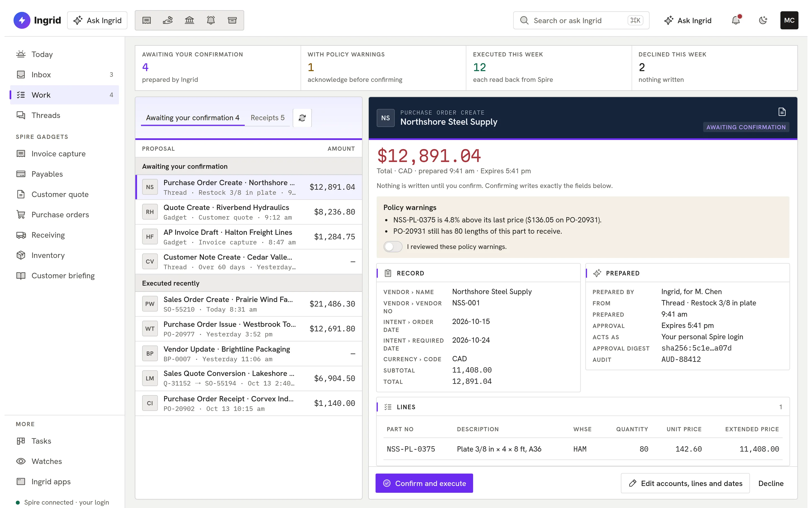This screenshot has width=812, height=508.
Task: Toggle dark mode moon icon
Action: pyautogui.click(x=763, y=20)
